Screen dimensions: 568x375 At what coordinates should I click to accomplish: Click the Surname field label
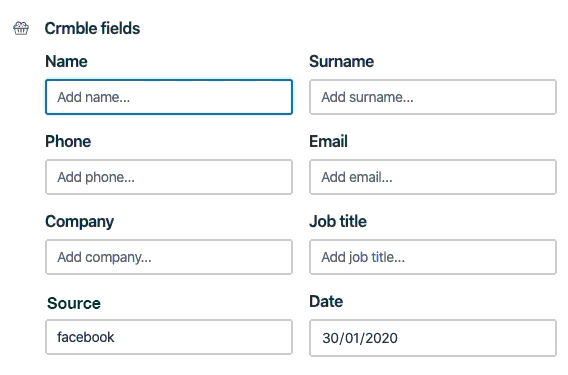click(341, 61)
